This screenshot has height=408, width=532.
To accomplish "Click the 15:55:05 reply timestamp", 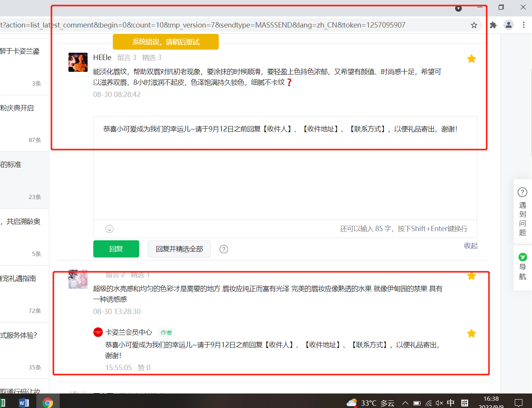I will pos(119,368).
